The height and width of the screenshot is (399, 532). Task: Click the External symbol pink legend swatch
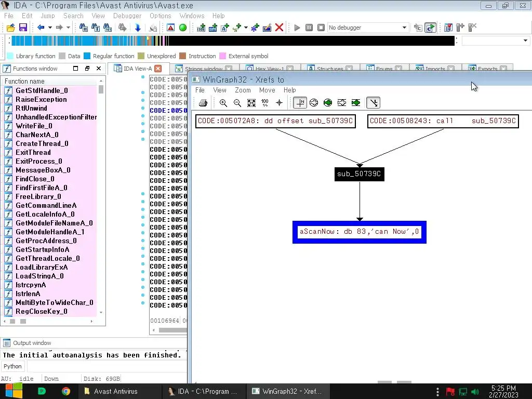click(x=222, y=56)
